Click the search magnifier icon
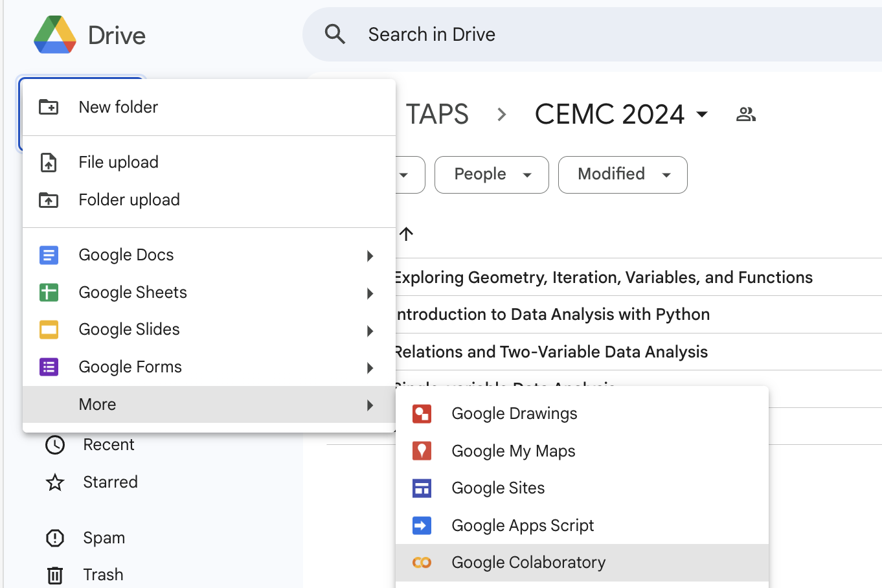The height and width of the screenshot is (588, 882). [335, 34]
